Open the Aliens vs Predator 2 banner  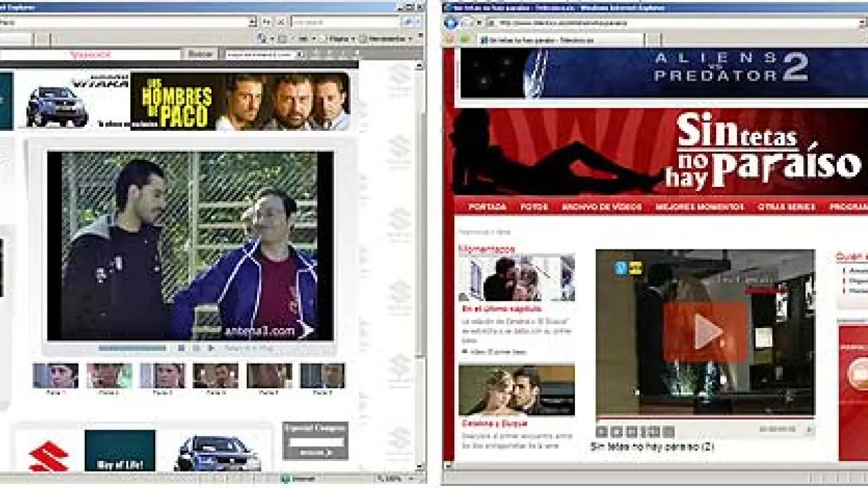click(x=661, y=73)
